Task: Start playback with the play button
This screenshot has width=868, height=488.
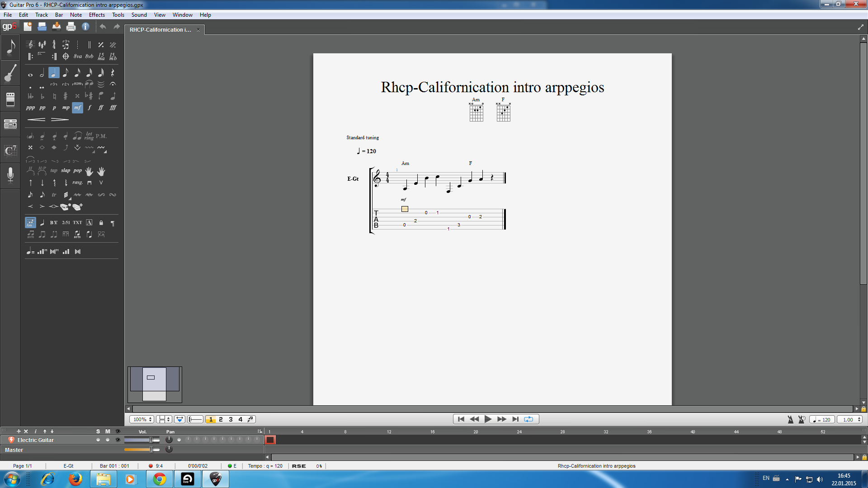Action: click(488, 419)
